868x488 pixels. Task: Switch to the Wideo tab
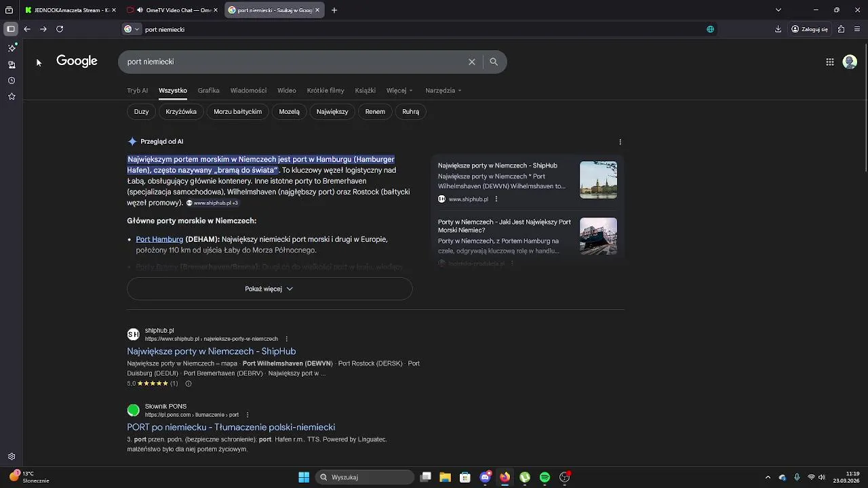[286, 90]
